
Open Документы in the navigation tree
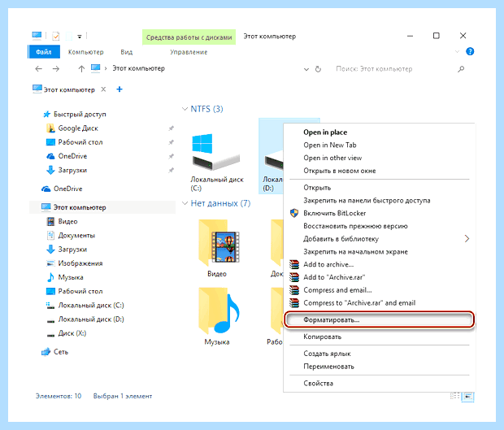pyautogui.click(x=71, y=235)
